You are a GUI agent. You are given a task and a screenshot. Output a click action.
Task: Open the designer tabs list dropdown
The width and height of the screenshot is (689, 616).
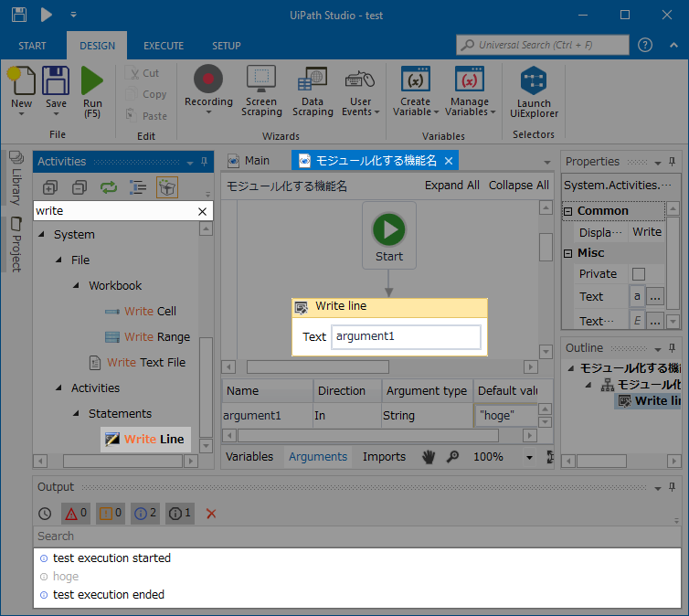coord(547,162)
